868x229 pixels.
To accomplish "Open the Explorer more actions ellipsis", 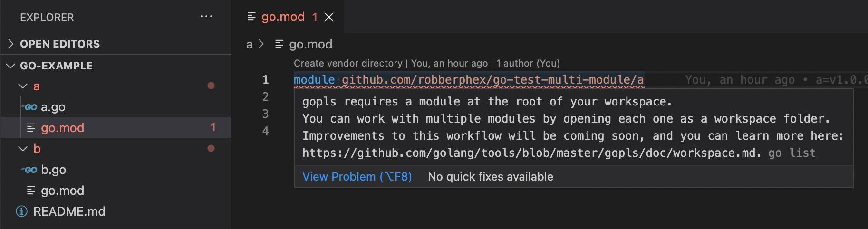I will pyautogui.click(x=206, y=17).
